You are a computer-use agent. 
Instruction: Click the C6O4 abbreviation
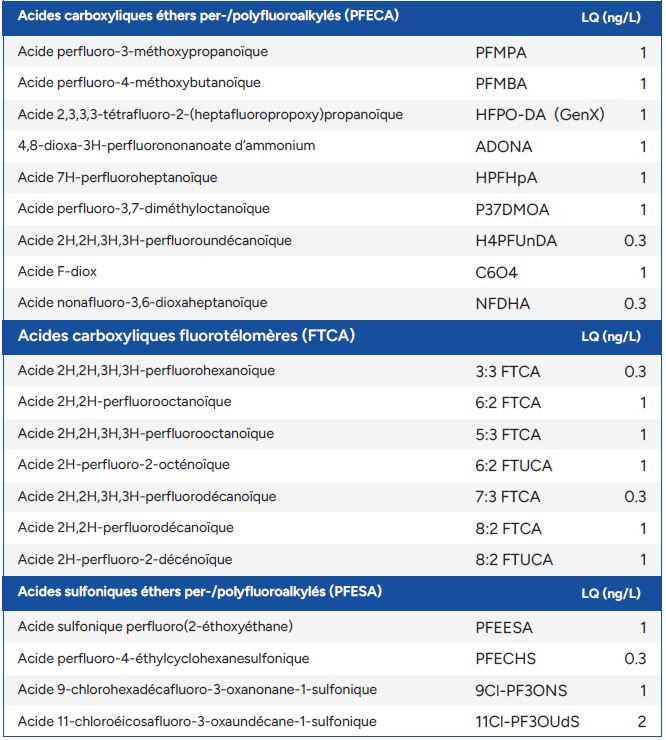497,273
